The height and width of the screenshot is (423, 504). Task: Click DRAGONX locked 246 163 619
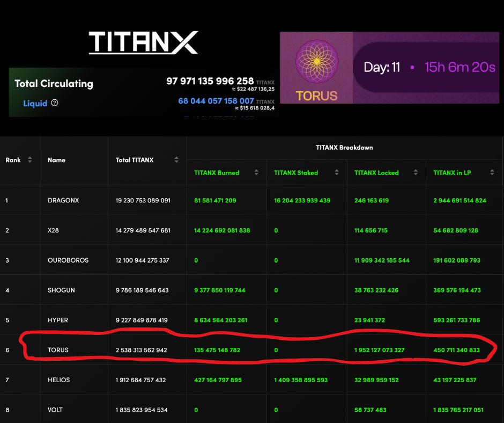pyautogui.click(x=372, y=200)
